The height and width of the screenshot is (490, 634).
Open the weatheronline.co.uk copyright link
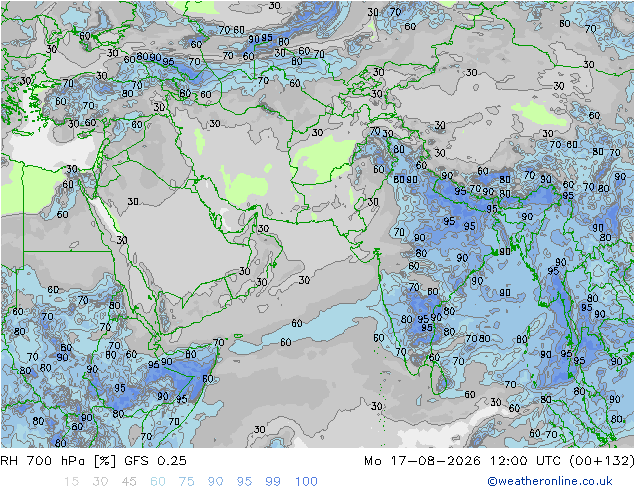click(550, 481)
